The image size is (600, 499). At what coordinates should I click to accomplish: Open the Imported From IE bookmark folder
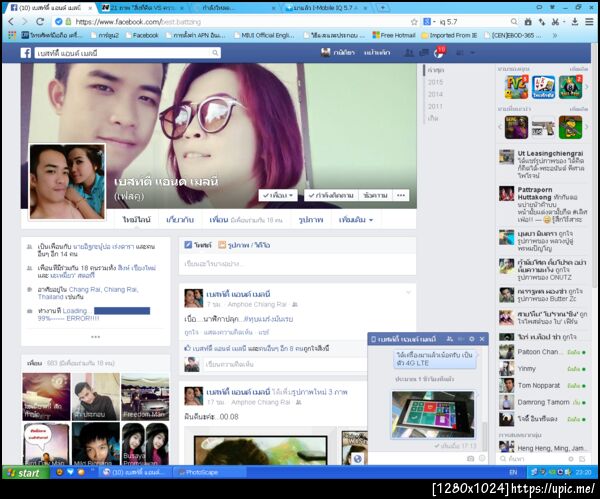449,35
